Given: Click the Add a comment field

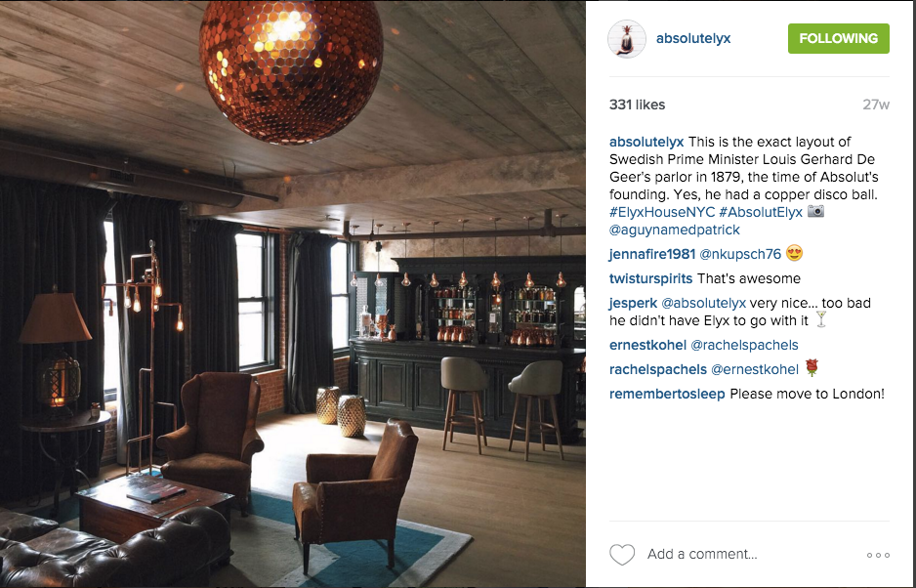Looking at the screenshot, I should [x=702, y=554].
